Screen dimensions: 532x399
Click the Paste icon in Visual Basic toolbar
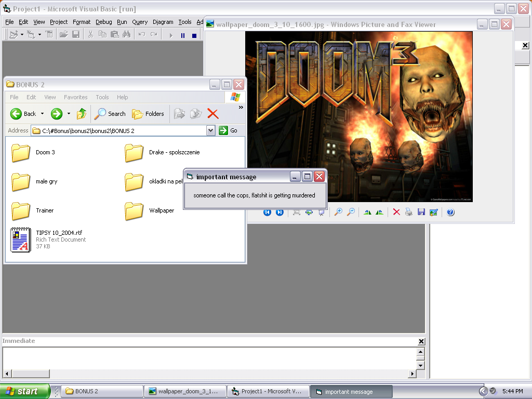click(115, 34)
